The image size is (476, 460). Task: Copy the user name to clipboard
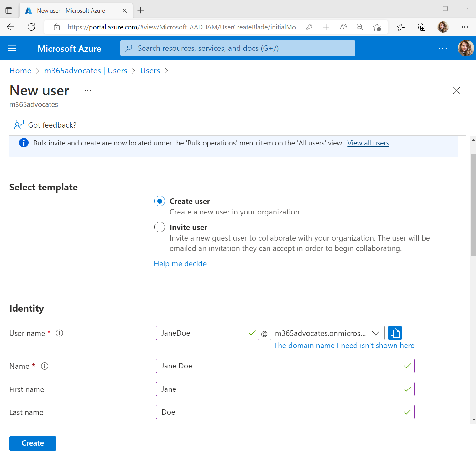(x=395, y=333)
